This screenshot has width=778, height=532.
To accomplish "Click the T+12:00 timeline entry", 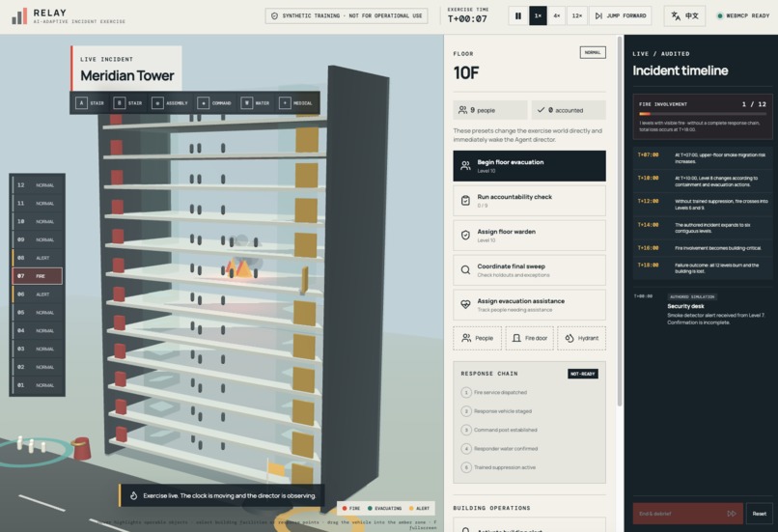I will (x=702, y=205).
